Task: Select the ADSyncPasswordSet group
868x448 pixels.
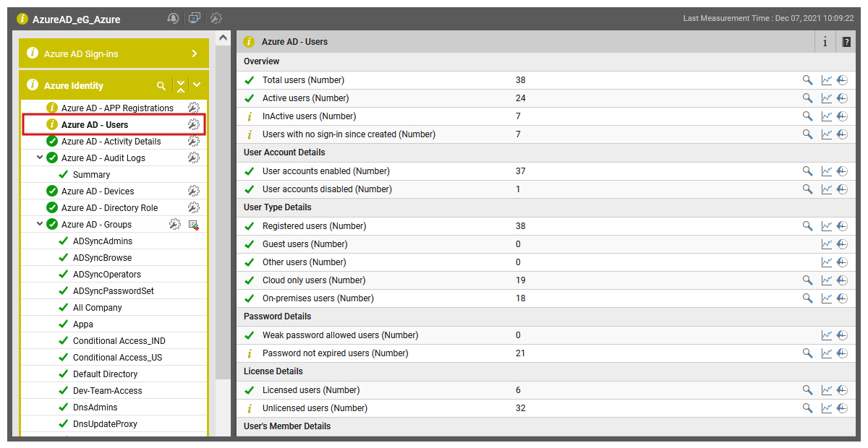Action: click(114, 290)
